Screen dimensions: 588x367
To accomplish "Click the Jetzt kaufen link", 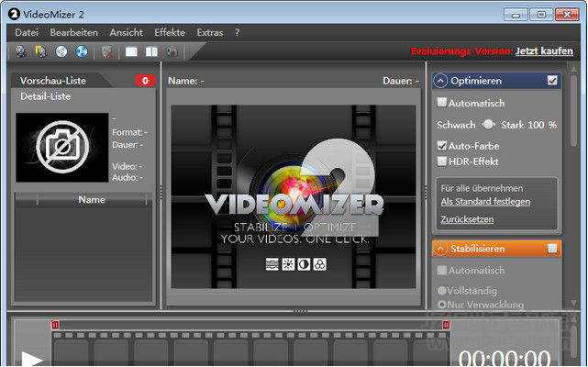I will (x=544, y=51).
